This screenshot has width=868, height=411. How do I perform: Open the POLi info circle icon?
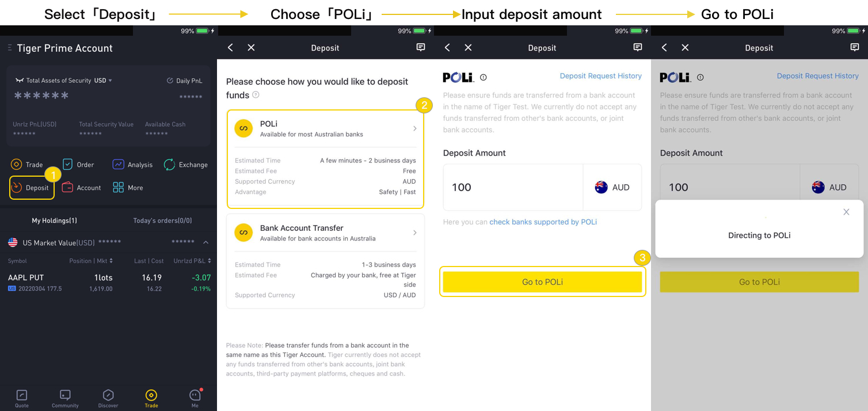click(484, 77)
